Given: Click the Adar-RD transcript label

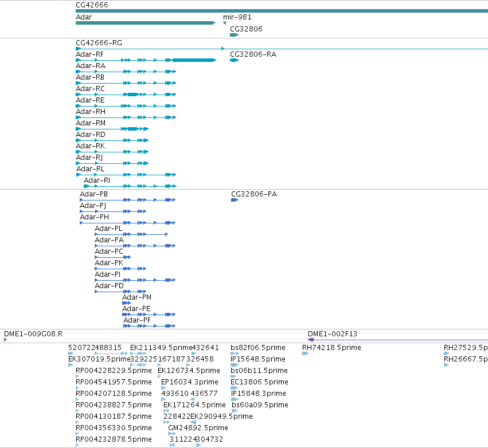Looking at the screenshot, I should pos(91,135).
